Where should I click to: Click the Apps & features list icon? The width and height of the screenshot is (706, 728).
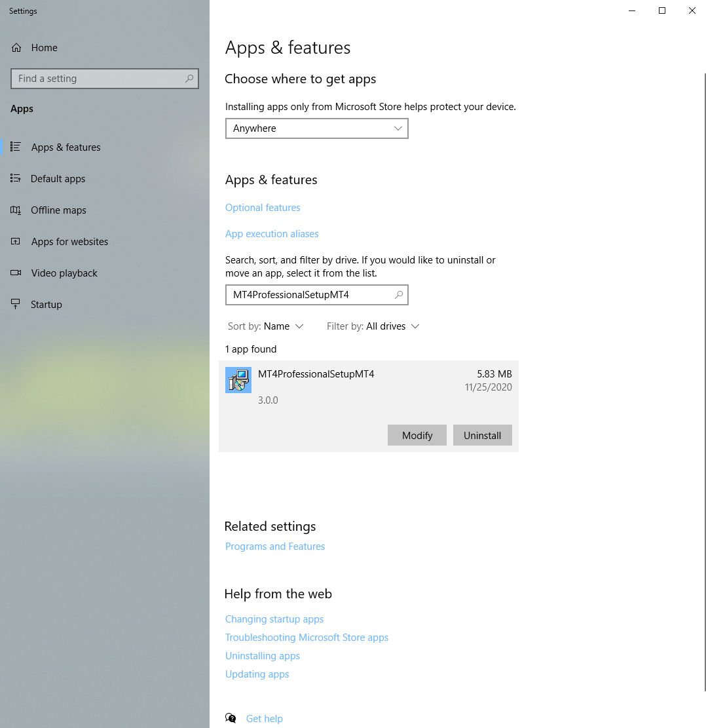click(15, 147)
